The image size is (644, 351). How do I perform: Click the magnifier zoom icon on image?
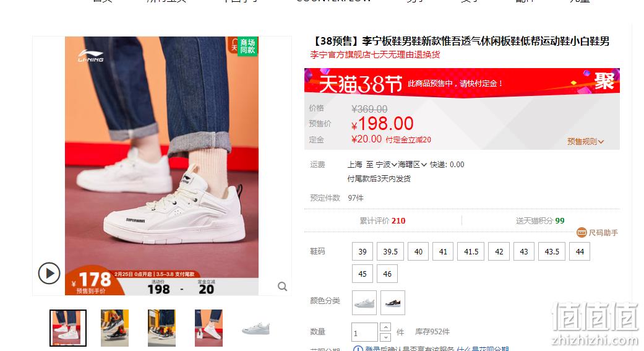(282, 287)
